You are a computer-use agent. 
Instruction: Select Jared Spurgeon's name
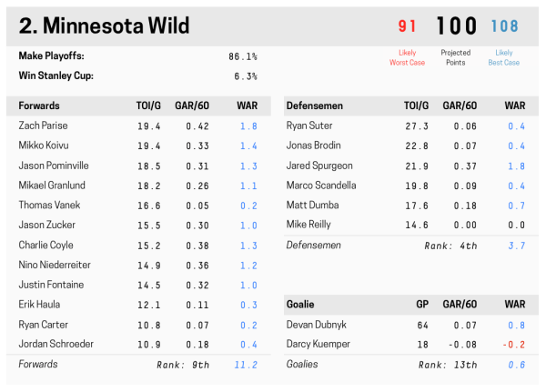319,166
